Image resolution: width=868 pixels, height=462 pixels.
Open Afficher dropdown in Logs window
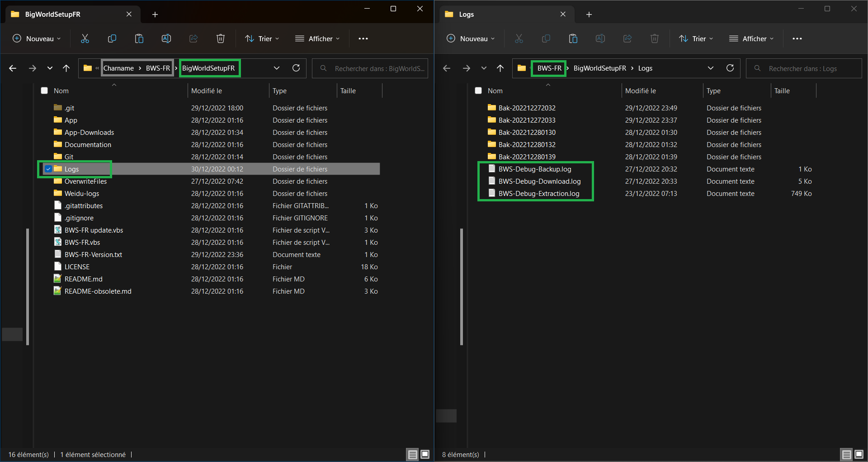pyautogui.click(x=751, y=38)
